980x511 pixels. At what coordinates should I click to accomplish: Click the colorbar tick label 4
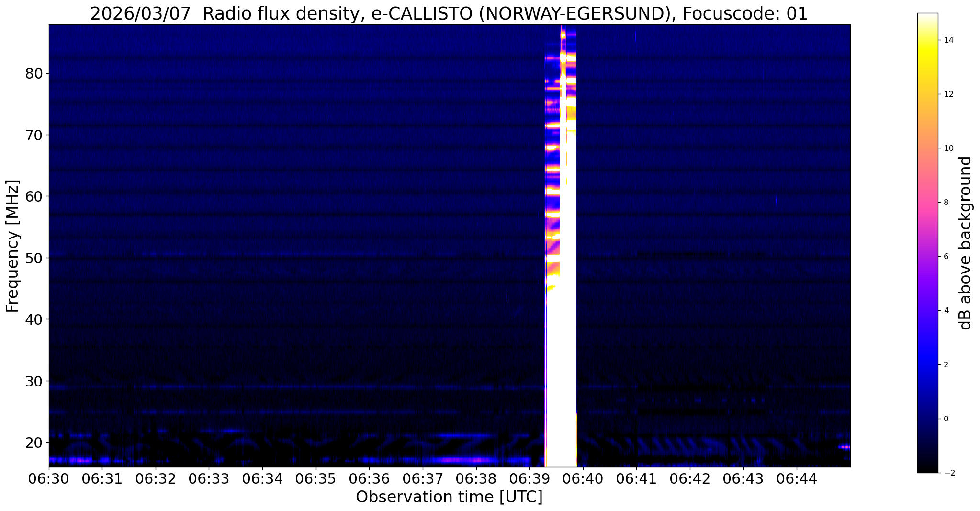point(946,311)
